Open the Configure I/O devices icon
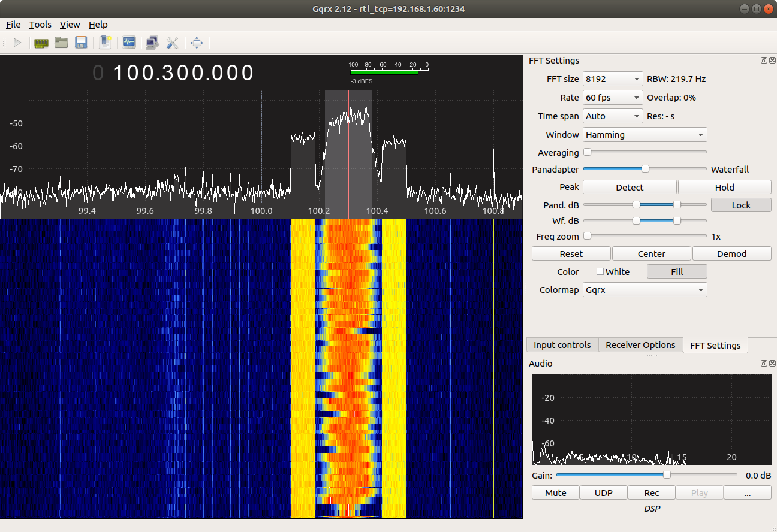Viewport: 777px width, 532px height. (x=41, y=43)
